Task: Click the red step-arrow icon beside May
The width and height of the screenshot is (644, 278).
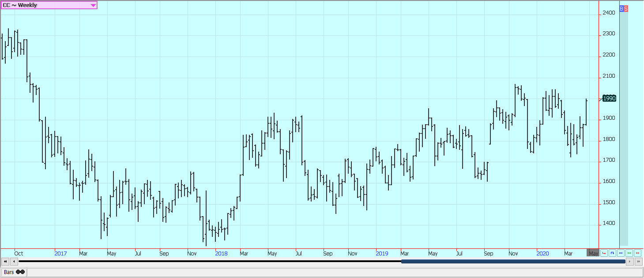Action: (x=604, y=253)
